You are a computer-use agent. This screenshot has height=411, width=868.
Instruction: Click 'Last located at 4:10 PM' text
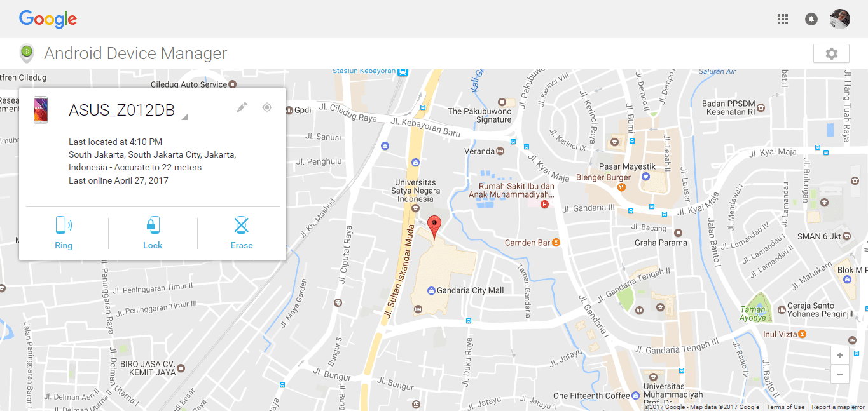click(x=115, y=142)
